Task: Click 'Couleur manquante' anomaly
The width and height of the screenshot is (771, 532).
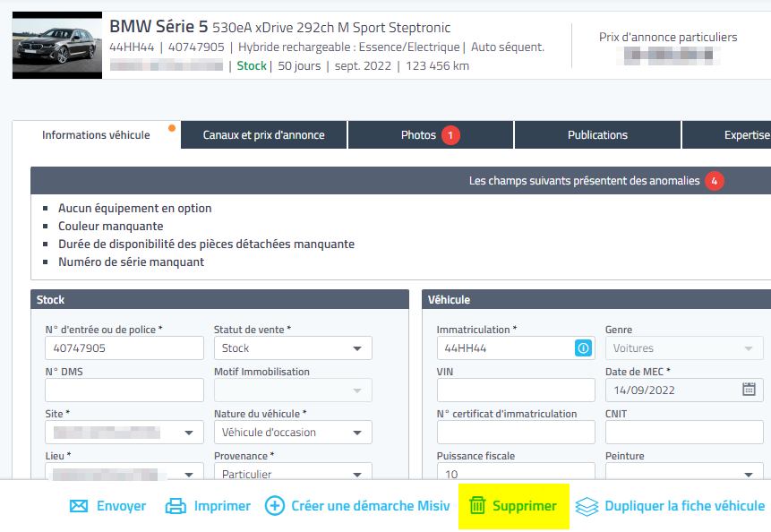Action: [111, 227]
